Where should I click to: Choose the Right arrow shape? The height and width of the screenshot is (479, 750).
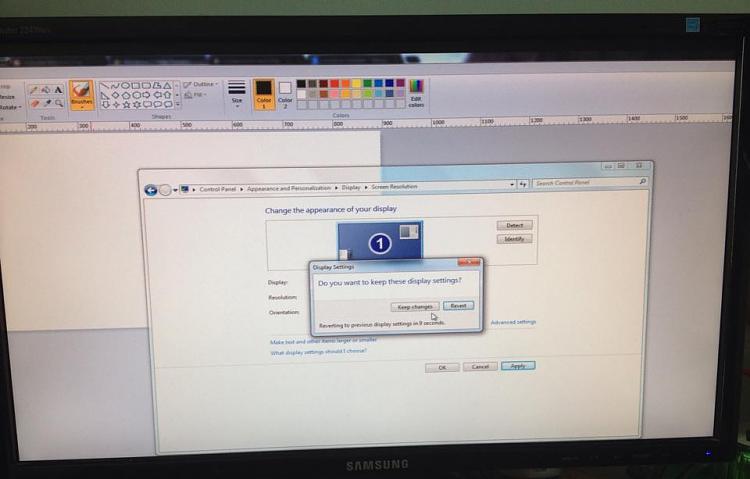click(x=146, y=95)
